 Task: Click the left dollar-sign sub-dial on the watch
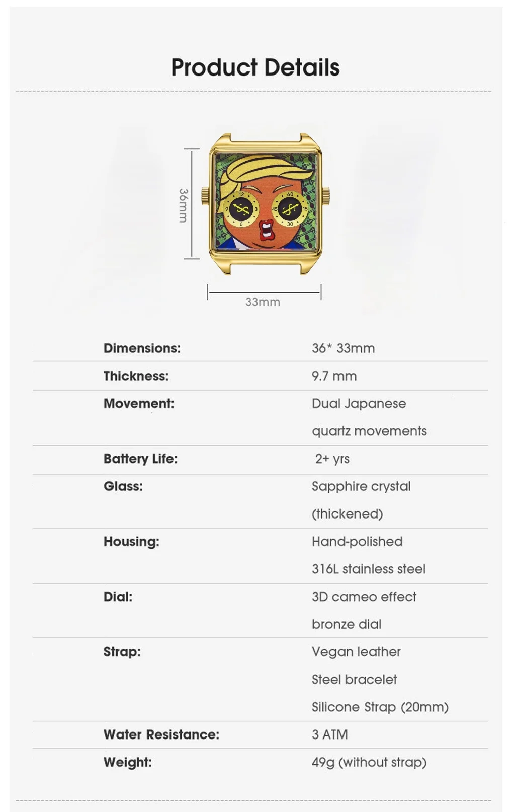(x=241, y=209)
